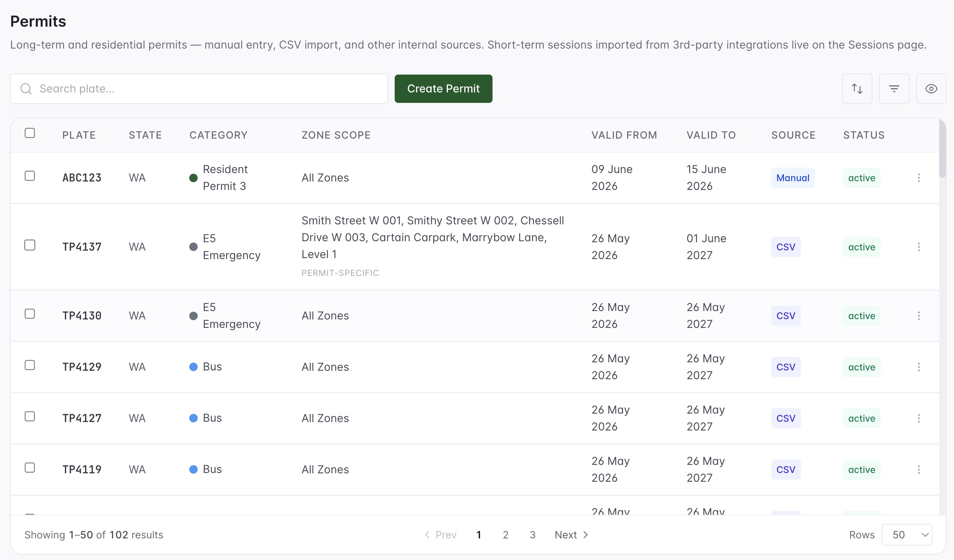This screenshot has height=560, width=954.
Task: Click the green Resident Permit 3 dot
Action: 193,178
